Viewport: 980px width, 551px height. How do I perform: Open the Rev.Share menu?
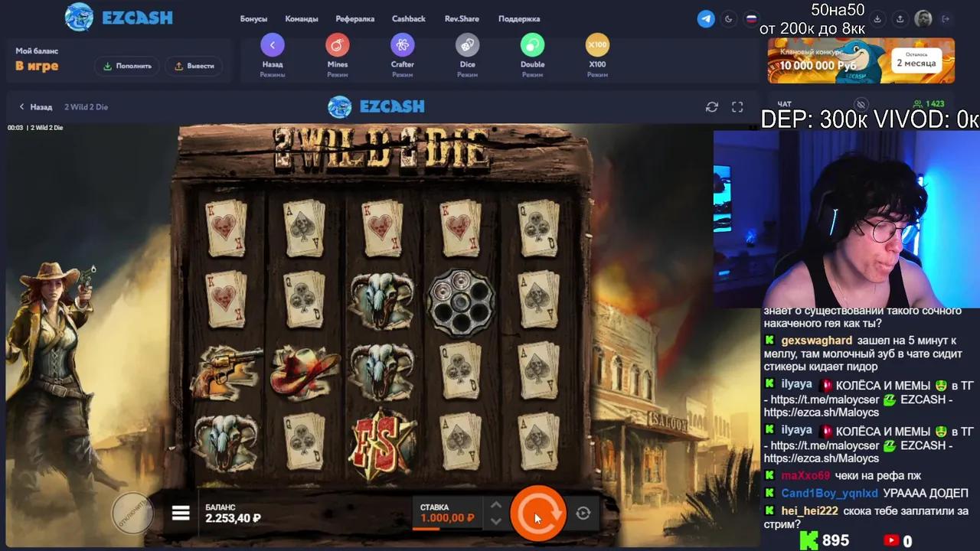462,19
